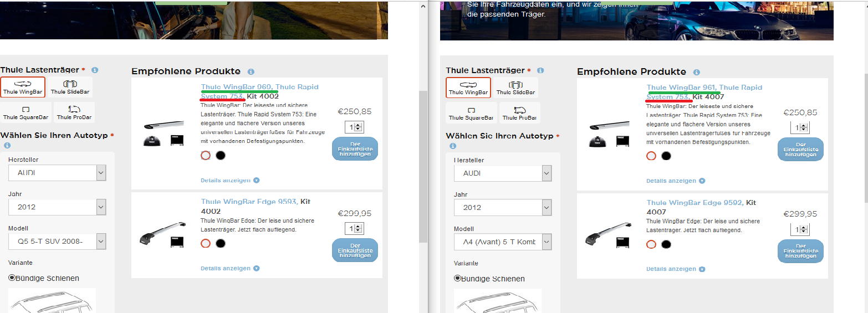Open Modell Q5 5-T SUV dropdown

[x=57, y=242]
